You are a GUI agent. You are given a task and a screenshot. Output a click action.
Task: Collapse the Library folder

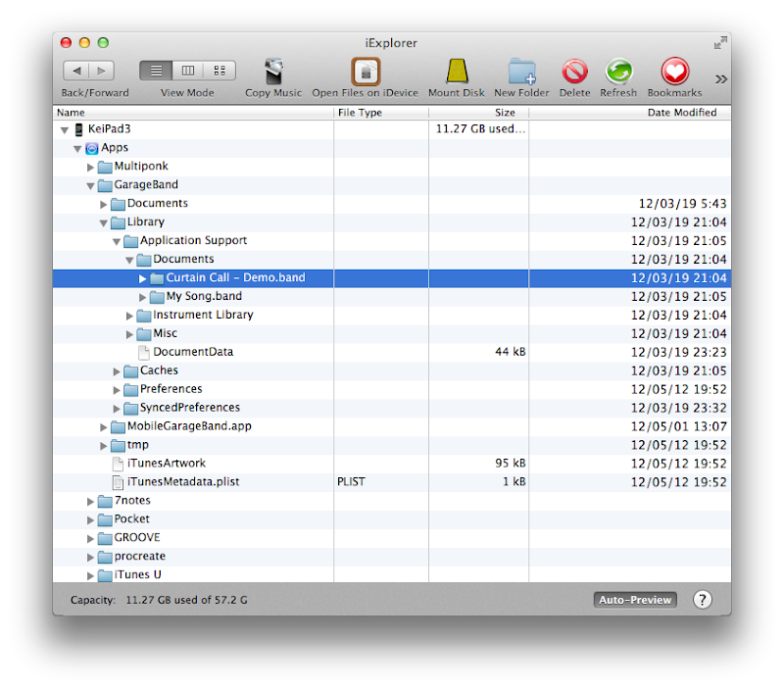104,222
